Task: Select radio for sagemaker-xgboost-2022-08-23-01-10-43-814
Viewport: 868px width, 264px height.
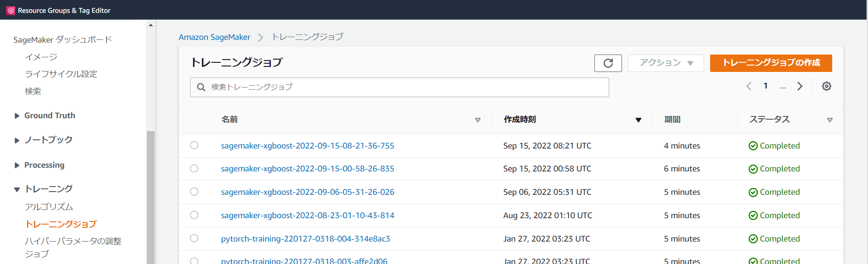Action: point(194,215)
